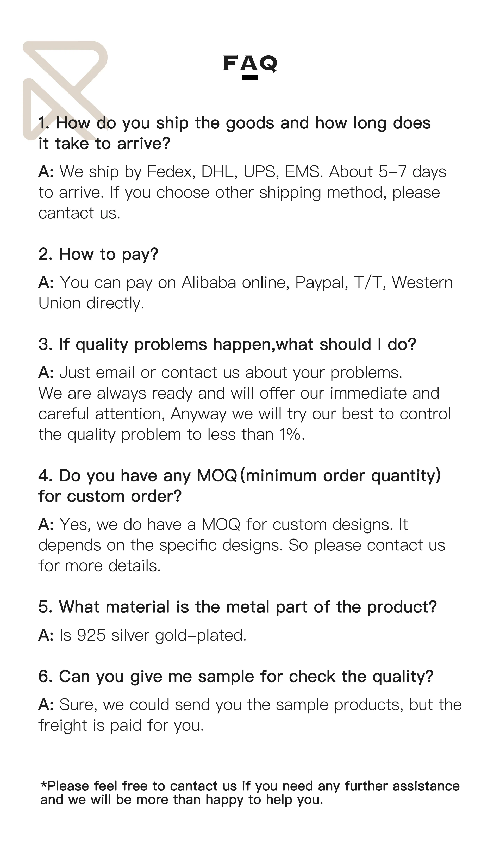The height and width of the screenshot is (868, 500).
Task: Click the bold 'A:' label before 'Is 925 silver'
Action: 46,635
